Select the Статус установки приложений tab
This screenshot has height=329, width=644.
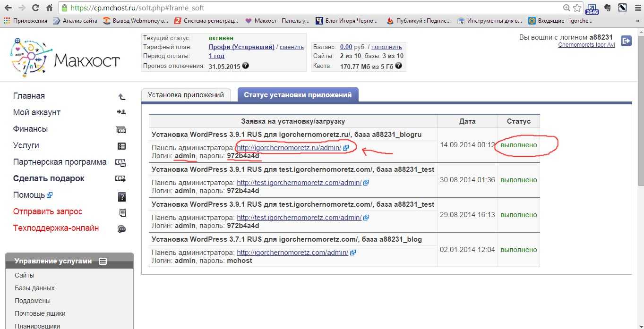click(x=298, y=95)
